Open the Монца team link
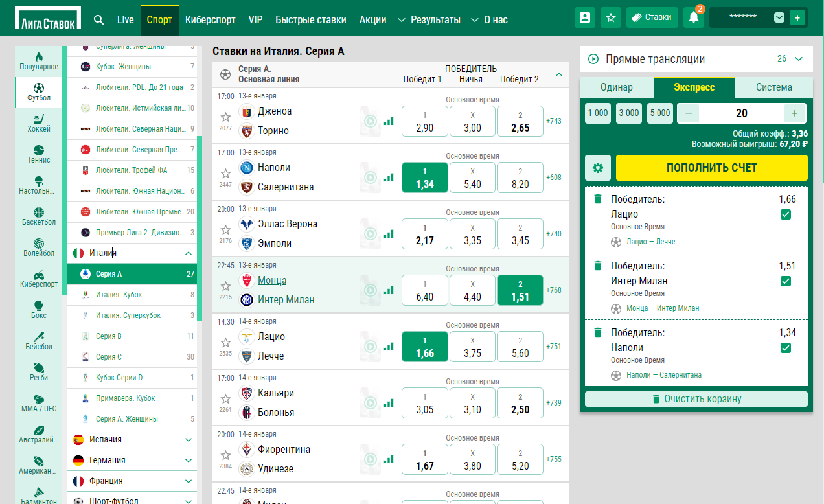824x504 pixels. [272, 281]
